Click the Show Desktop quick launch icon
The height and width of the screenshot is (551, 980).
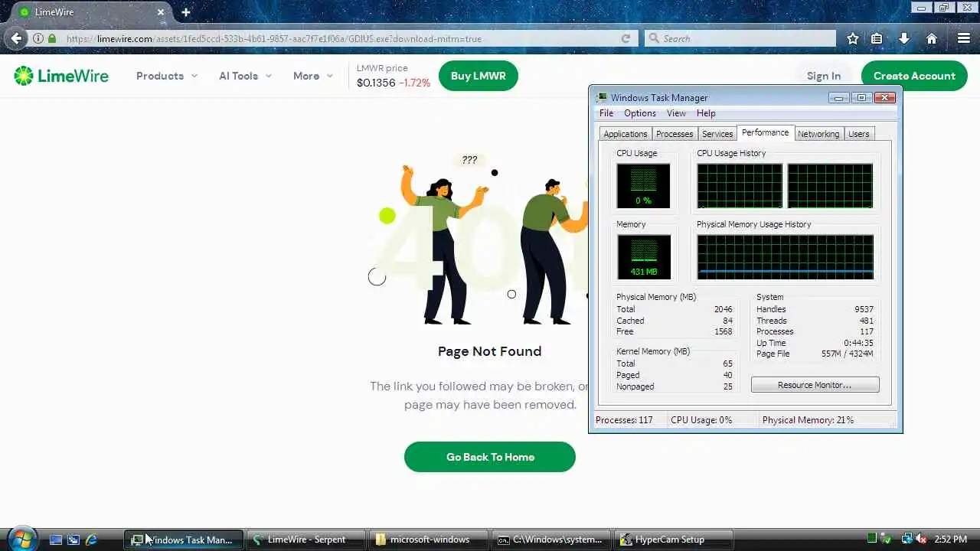pyautogui.click(x=56, y=540)
